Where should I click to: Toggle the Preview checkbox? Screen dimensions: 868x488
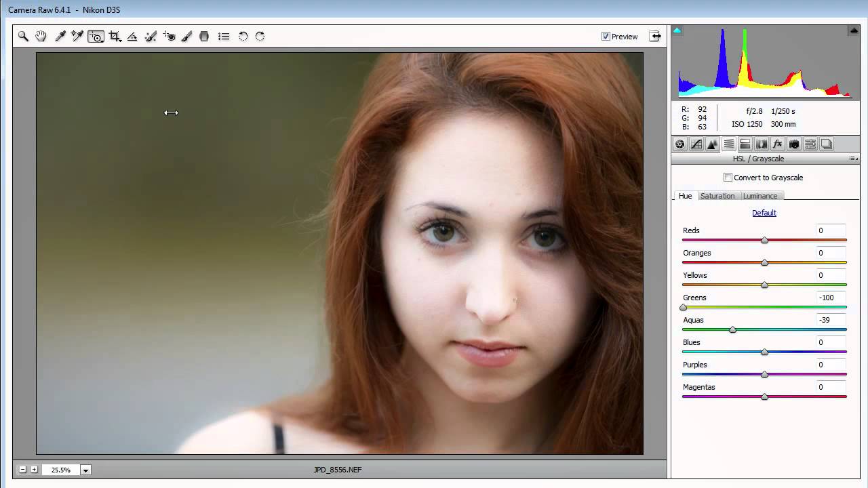(x=606, y=37)
